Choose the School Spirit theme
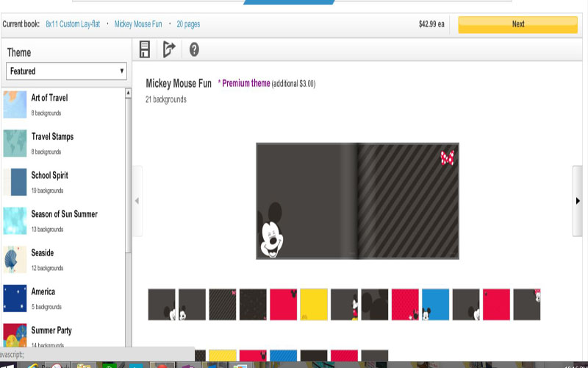 click(x=63, y=182)
